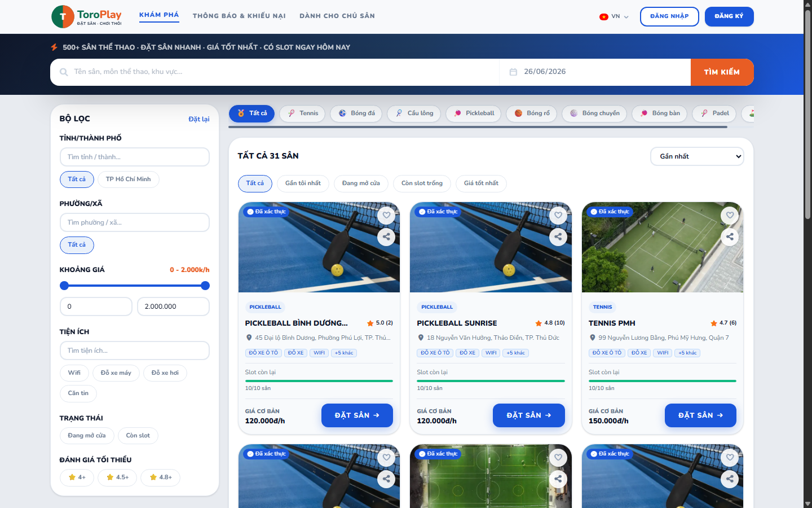Favorite the Tennis PMH court with its heart icon
The image size is (812, 508).
730,215
